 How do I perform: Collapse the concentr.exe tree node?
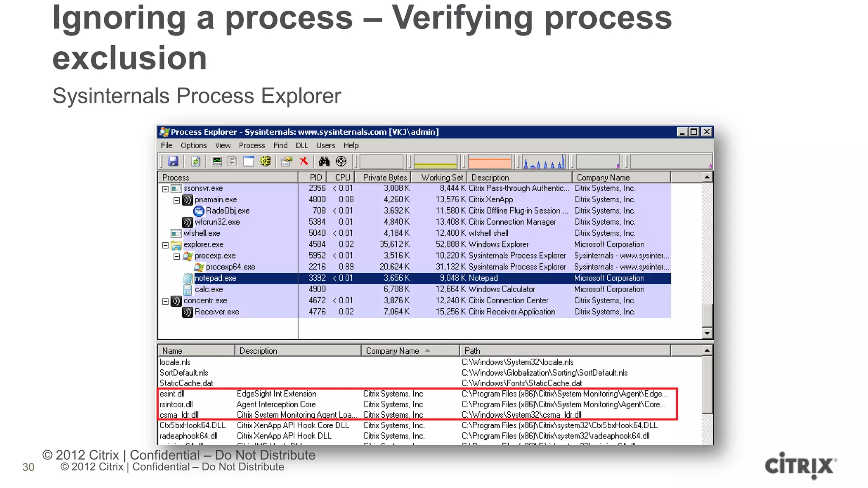166,301
